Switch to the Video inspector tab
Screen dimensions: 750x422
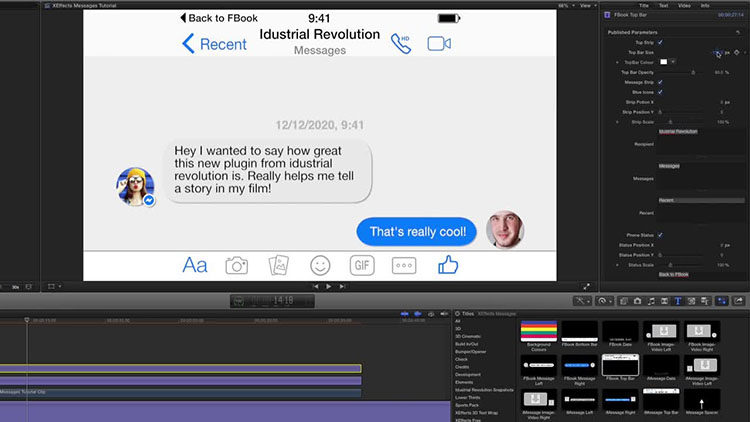coord(684,6)
